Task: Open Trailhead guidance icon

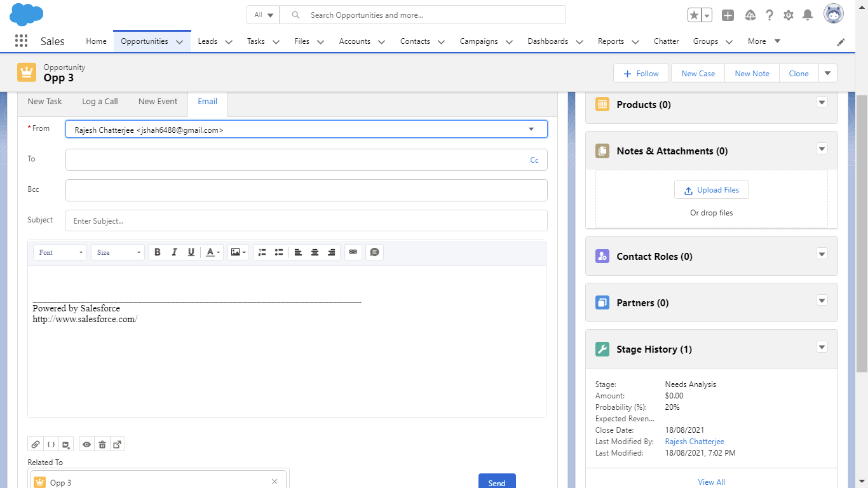Action: coord(750,15)
